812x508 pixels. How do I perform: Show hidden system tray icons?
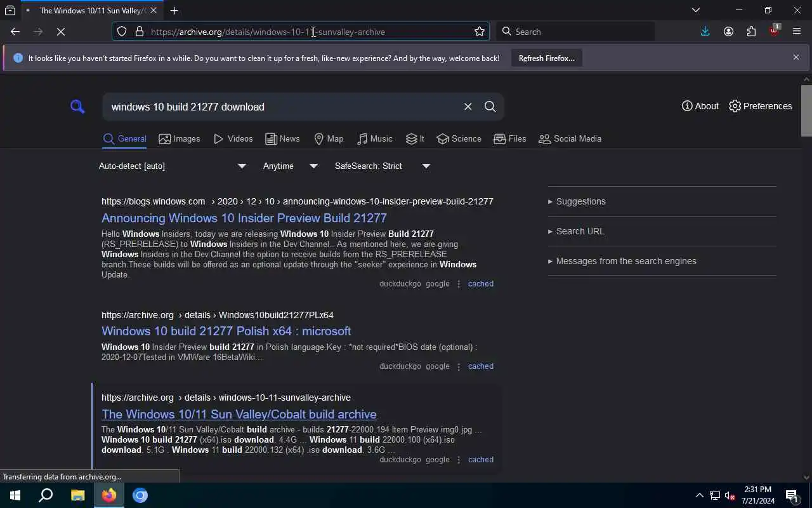point(699,495)
